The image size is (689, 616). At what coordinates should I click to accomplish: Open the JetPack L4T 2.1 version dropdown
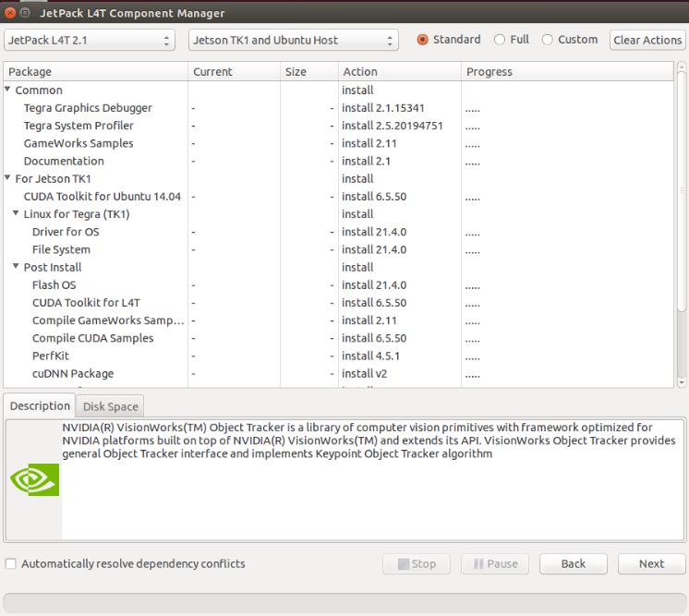(x=90, y=40)
